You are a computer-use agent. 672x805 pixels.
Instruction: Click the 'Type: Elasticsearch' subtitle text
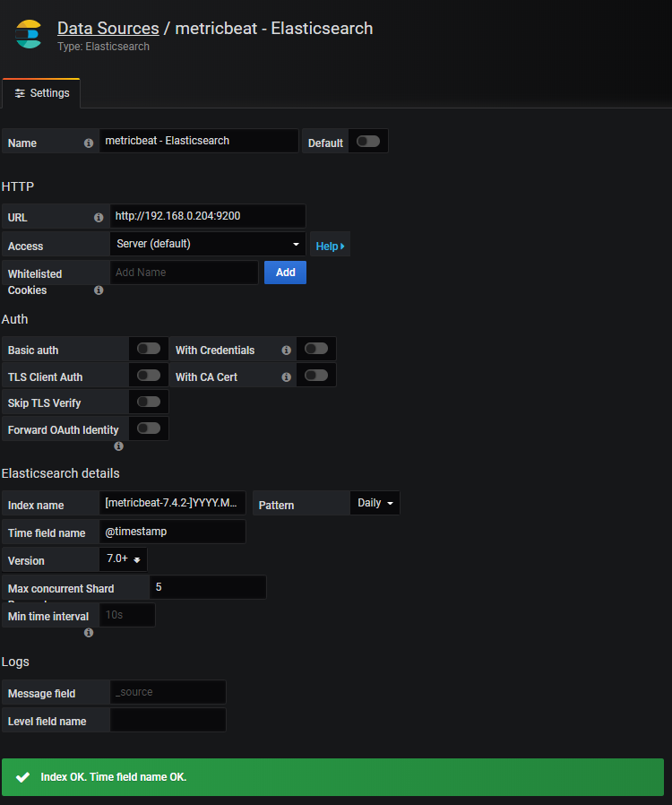[104, 47]
